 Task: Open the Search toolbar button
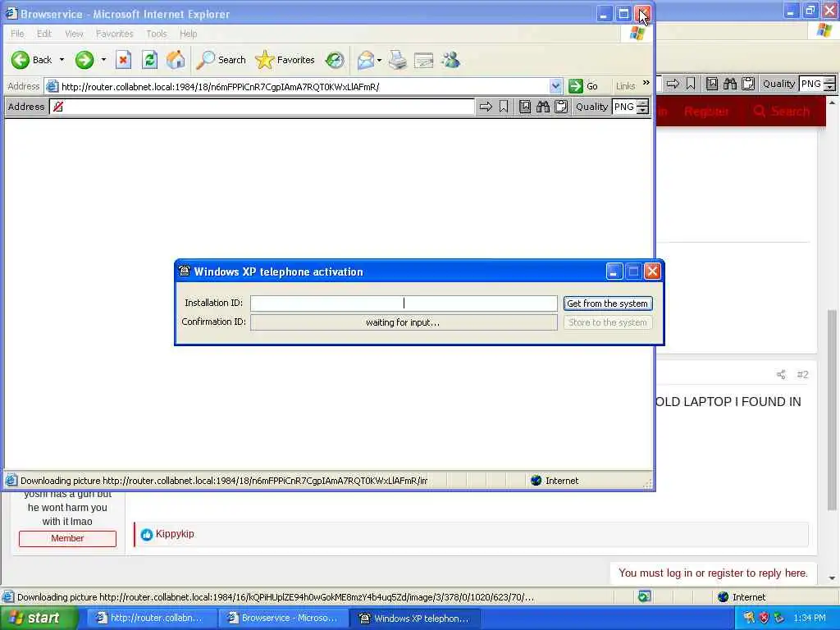click(221, 60)
